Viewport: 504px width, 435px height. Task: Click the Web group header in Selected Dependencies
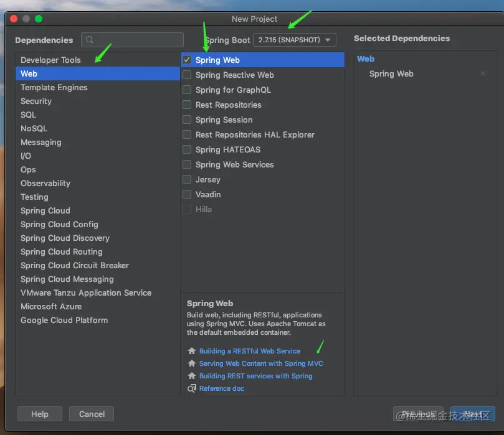point(366,59)
